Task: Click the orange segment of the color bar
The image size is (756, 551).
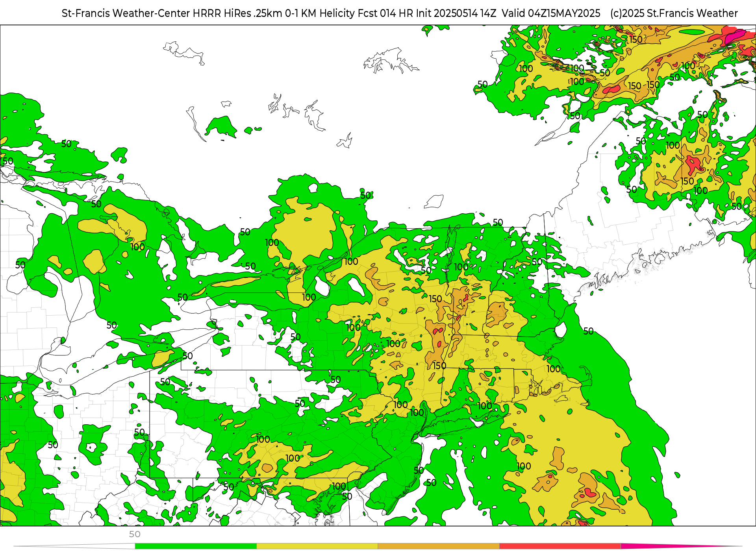Action: (439, 546)
